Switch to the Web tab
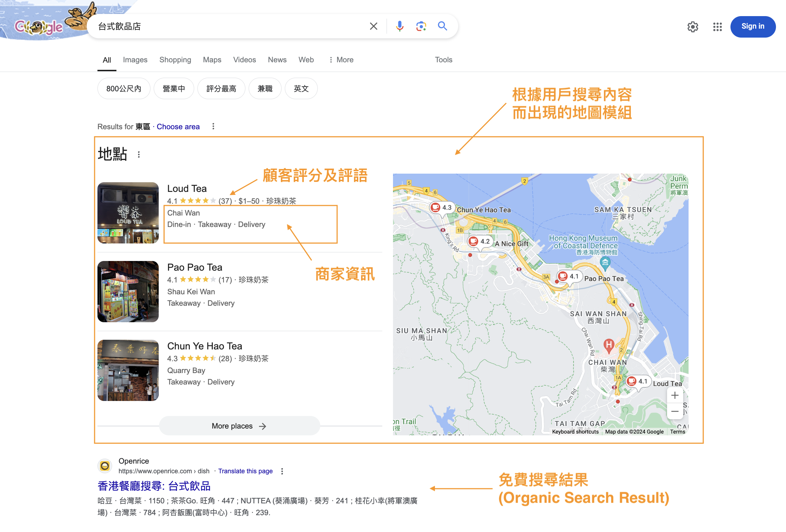786x532 pixels. tap(306, 60)
